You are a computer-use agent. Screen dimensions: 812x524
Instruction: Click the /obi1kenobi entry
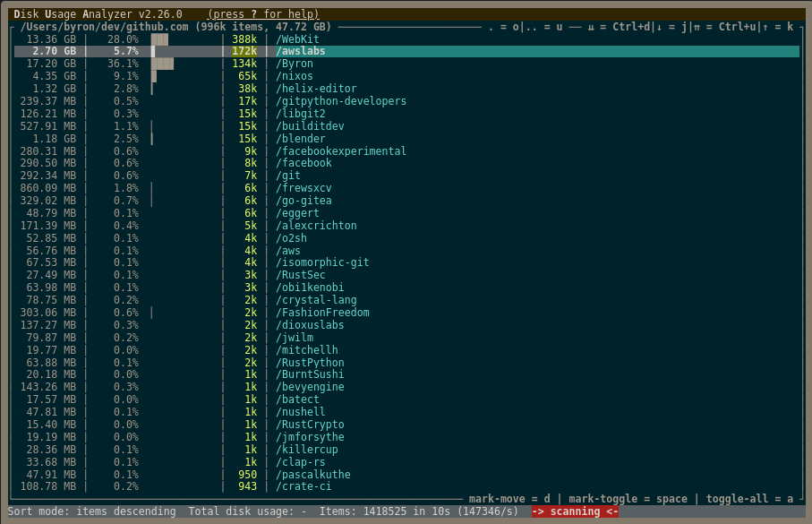click(406, 288)
